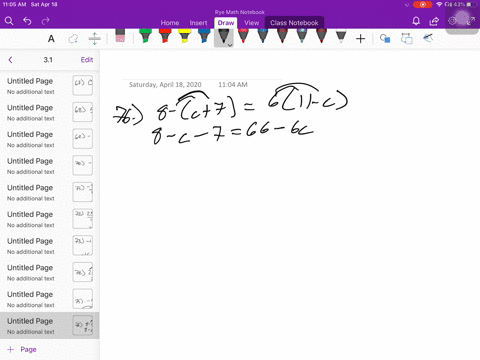Open the page with thumbnail 67)
This screenshot has width=480, height=360.
[x=50, y=86]
